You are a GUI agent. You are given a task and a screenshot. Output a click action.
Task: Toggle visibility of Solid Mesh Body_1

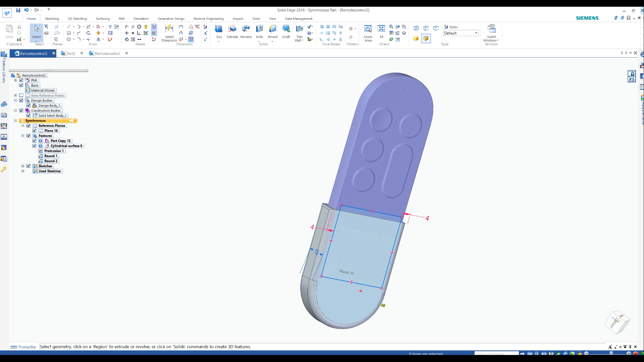(28, 115)
